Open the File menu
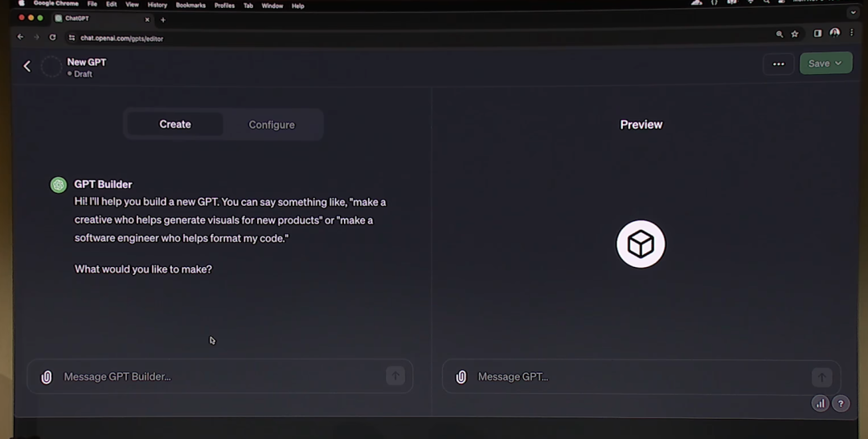Viewport: 868px width, 439px height. click(x=92, y=4)
